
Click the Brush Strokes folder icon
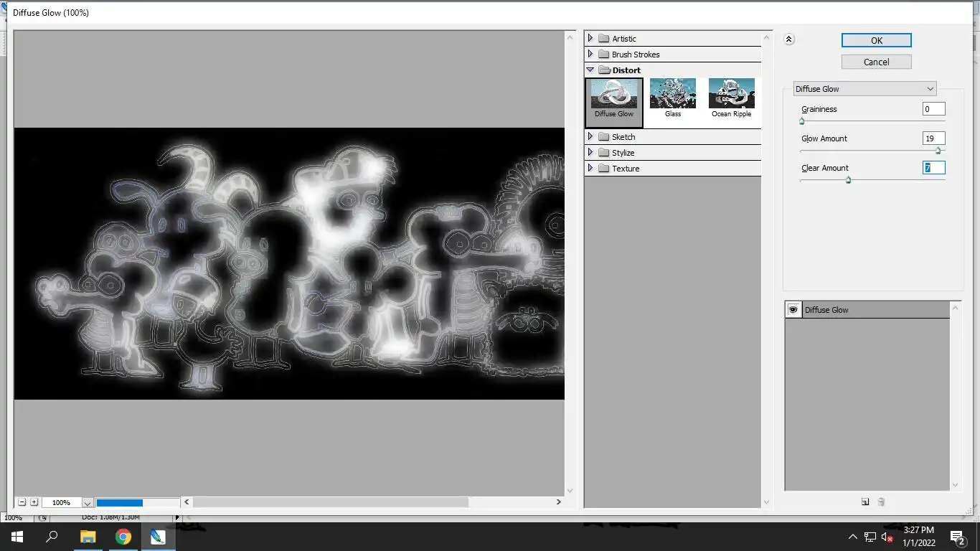point(603,55)
